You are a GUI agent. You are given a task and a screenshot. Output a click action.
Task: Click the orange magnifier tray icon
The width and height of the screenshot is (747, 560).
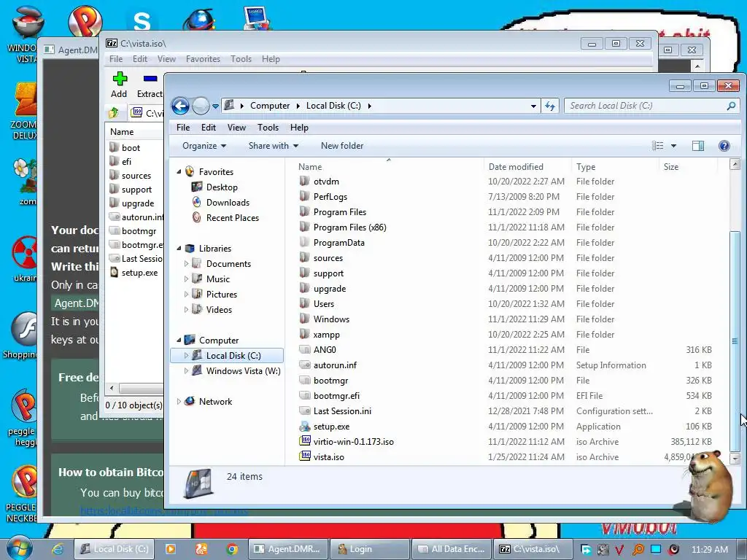tap(638, 550)
